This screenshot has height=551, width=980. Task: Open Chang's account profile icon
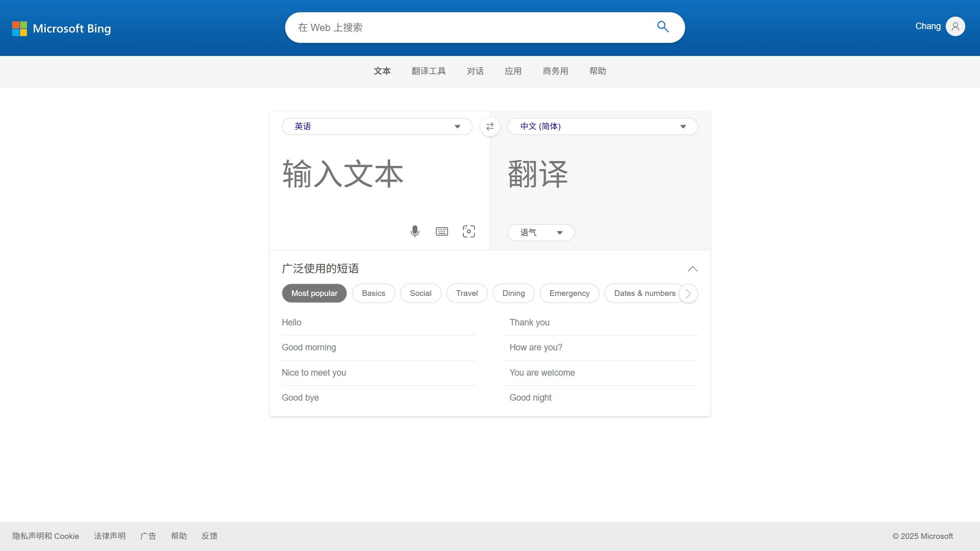[955, 26]
